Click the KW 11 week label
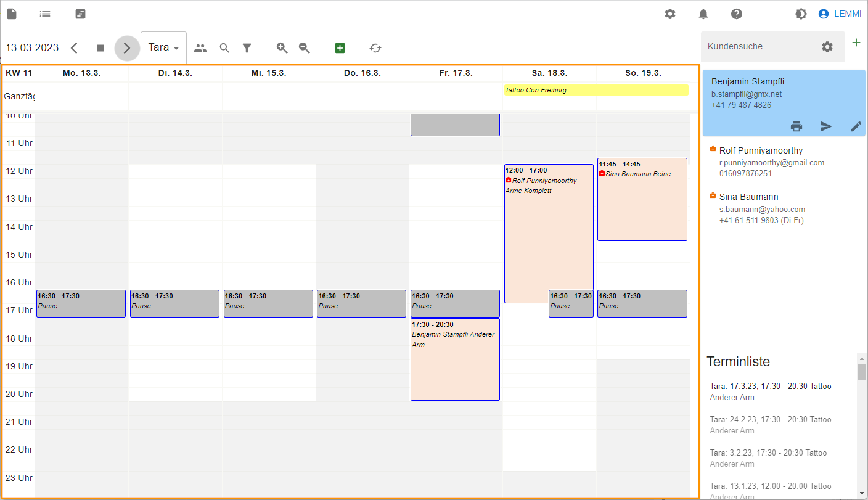The width and height of the screenshot is (868, 500). pos(18,73)
